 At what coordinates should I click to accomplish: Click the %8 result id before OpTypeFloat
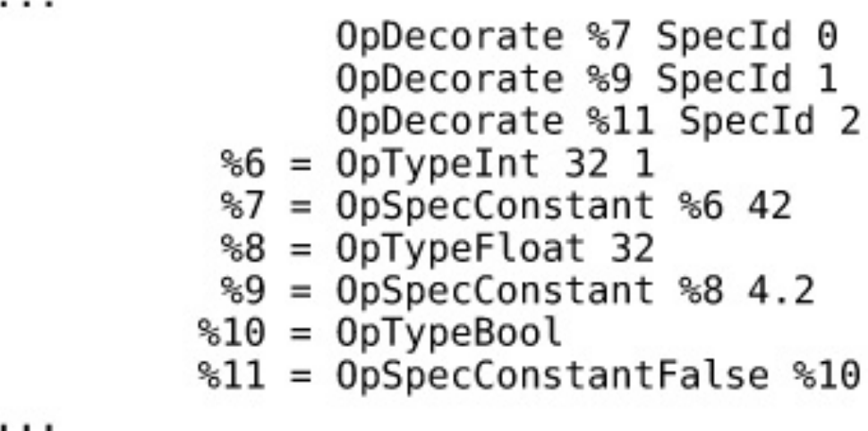[x=239, y=249]
